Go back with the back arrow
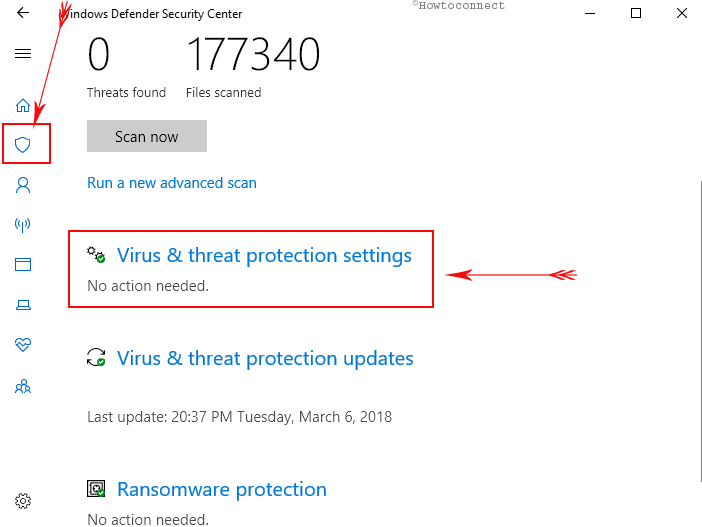The height and width of the screenshot is (527, 702). point(23,14)
